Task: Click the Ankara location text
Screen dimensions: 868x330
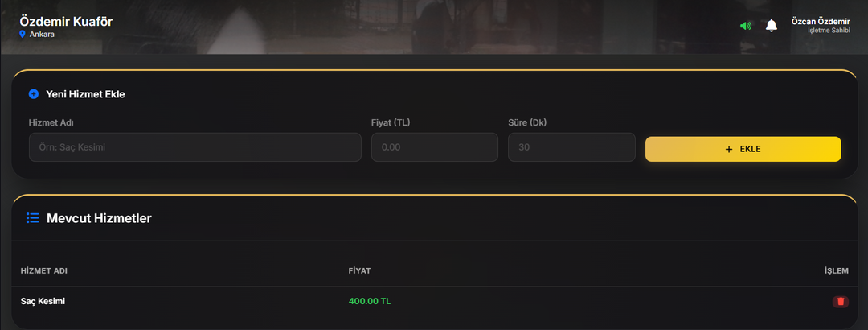Action: click(x=42, y=35)
